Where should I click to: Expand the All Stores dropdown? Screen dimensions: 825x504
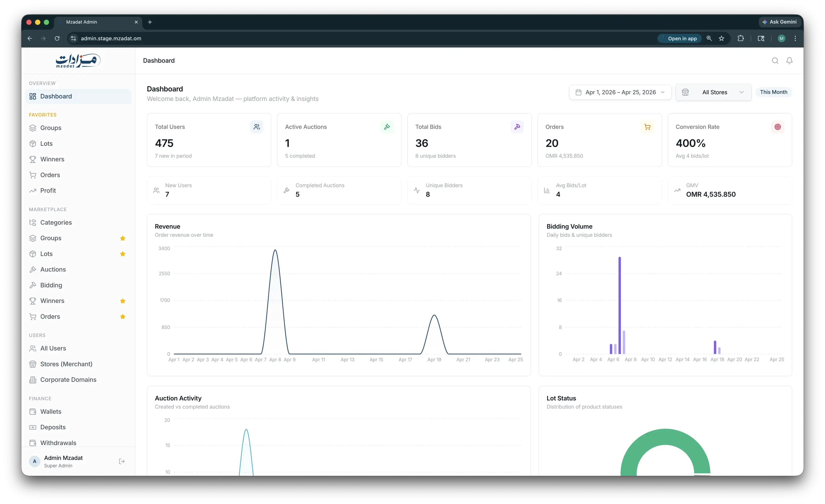click(713, 92)
